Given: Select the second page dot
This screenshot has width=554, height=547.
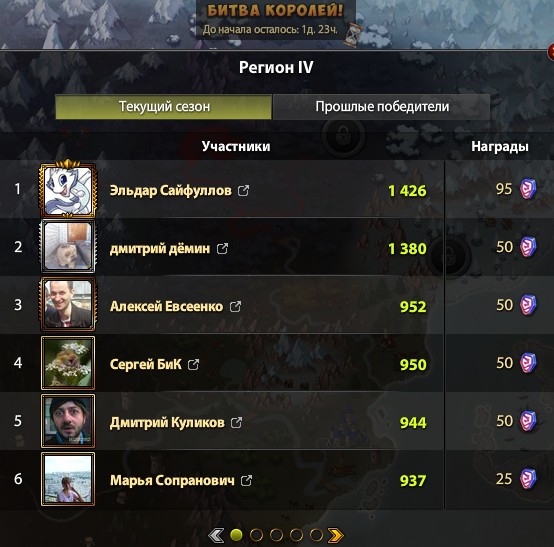Looking at the screenshot, I should tap(256, 535).
